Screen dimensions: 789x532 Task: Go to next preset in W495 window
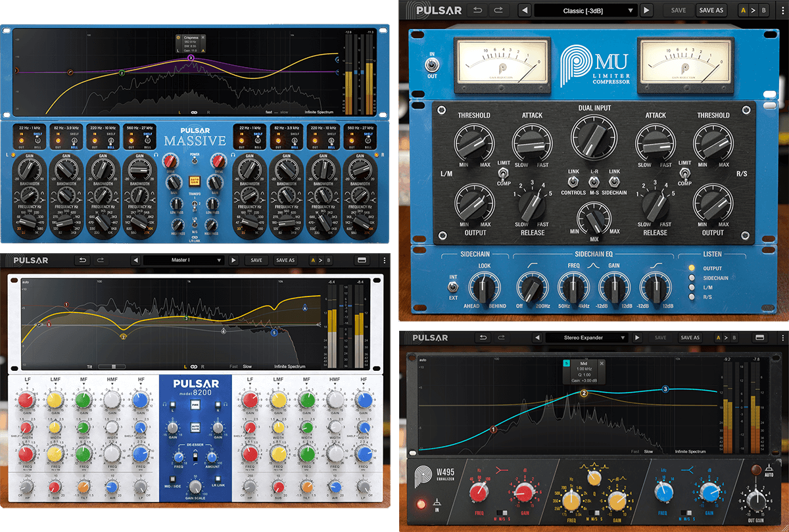pyautogui.click(x=636, y=337)
